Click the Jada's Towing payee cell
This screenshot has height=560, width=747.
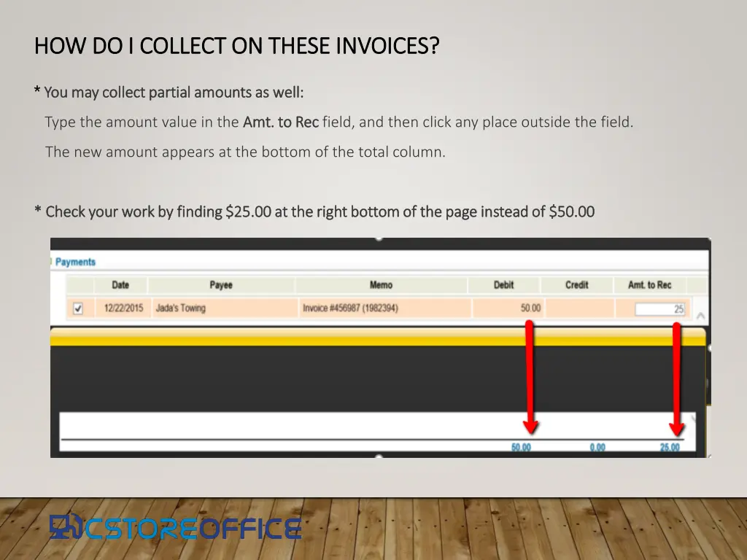coord(225,308)
